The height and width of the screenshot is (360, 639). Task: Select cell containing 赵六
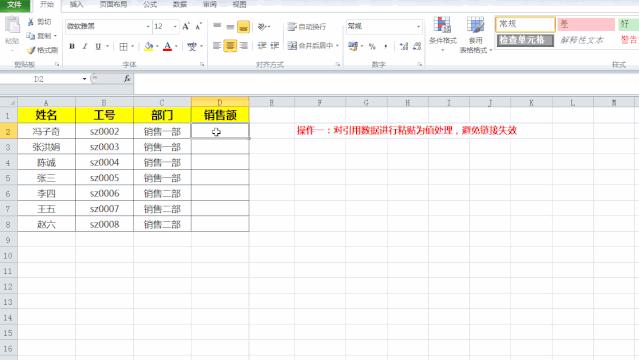coord(46,224)
